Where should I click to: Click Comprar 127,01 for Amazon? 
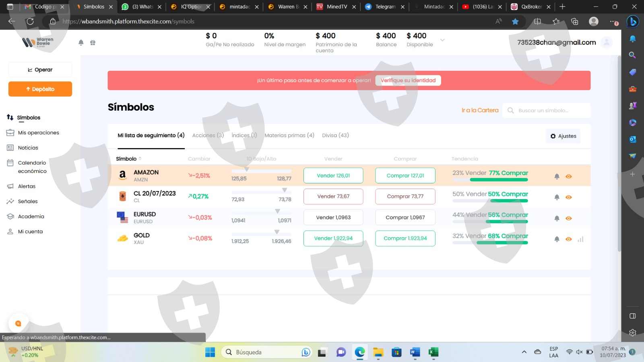(x=405, y=175)
